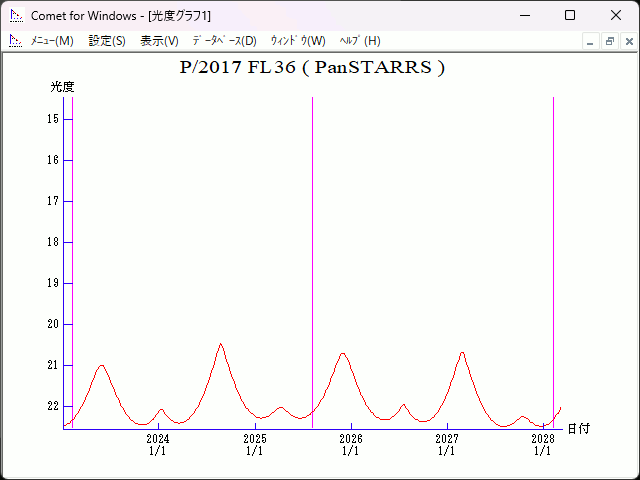Maximize the Comet for Windows main window
The height and width of the screenshot is (480, 640).
pyautogui.click(x=569, y=15)
